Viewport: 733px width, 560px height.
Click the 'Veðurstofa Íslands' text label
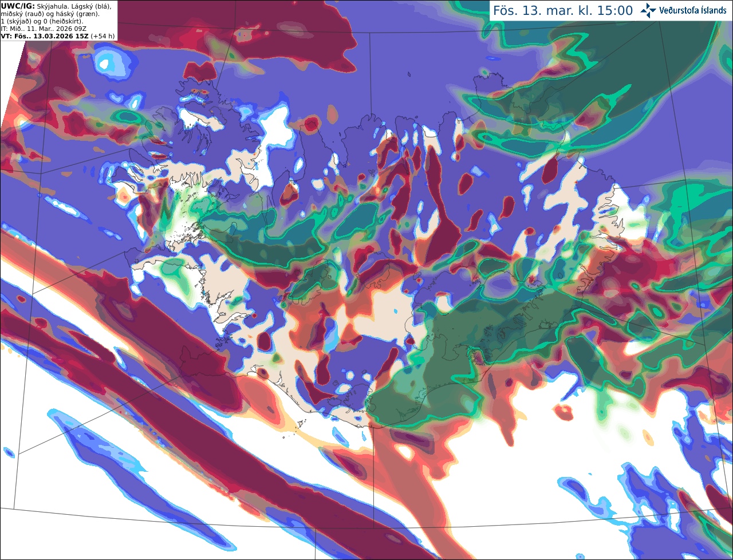(x=693, y=10)
